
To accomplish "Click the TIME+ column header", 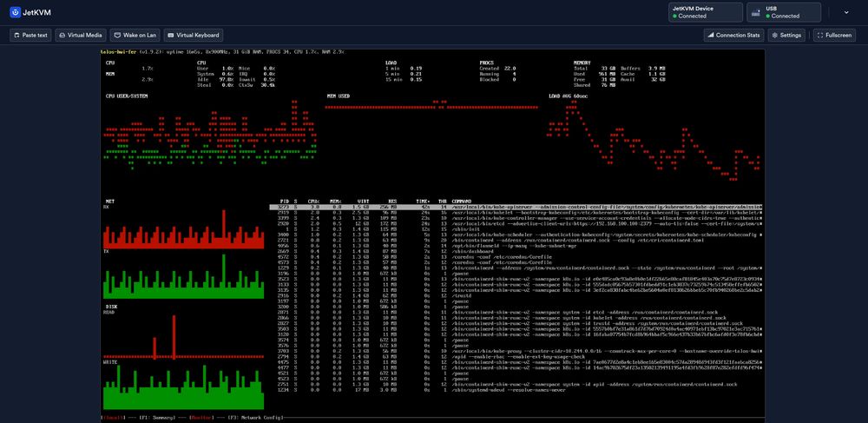I will pyautogui.click(x=423, y=201).
